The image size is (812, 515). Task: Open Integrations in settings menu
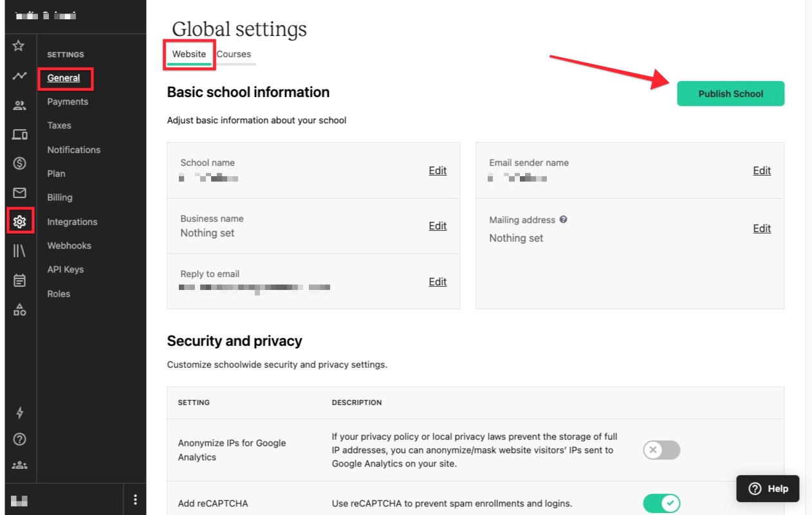(72, 222)
